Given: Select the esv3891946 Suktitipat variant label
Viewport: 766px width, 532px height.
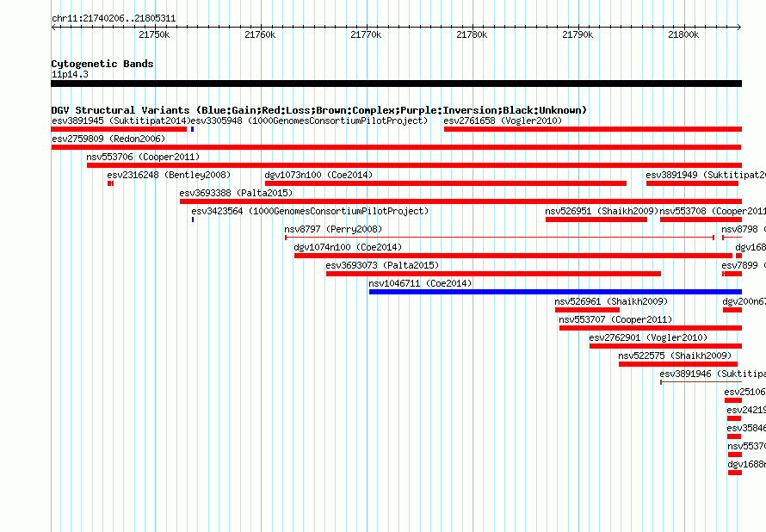Looking at the screenshot, I should point(713,374).
